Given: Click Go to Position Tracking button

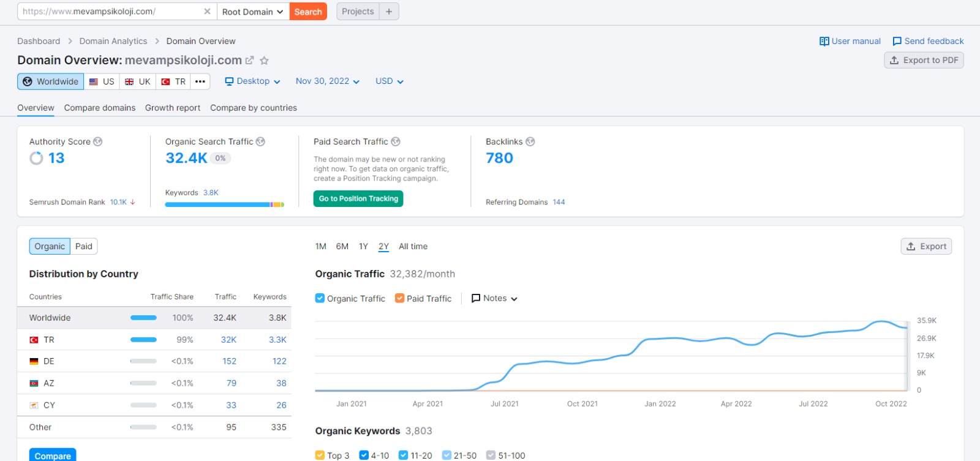Looking at the screenshot, I should (358, 198).
